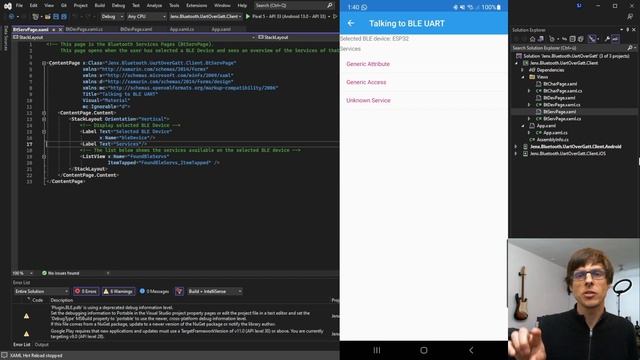The height and width of the screenshot is (360, 640).
Task: Open the File menu
Action: click(x=19, y=5)
